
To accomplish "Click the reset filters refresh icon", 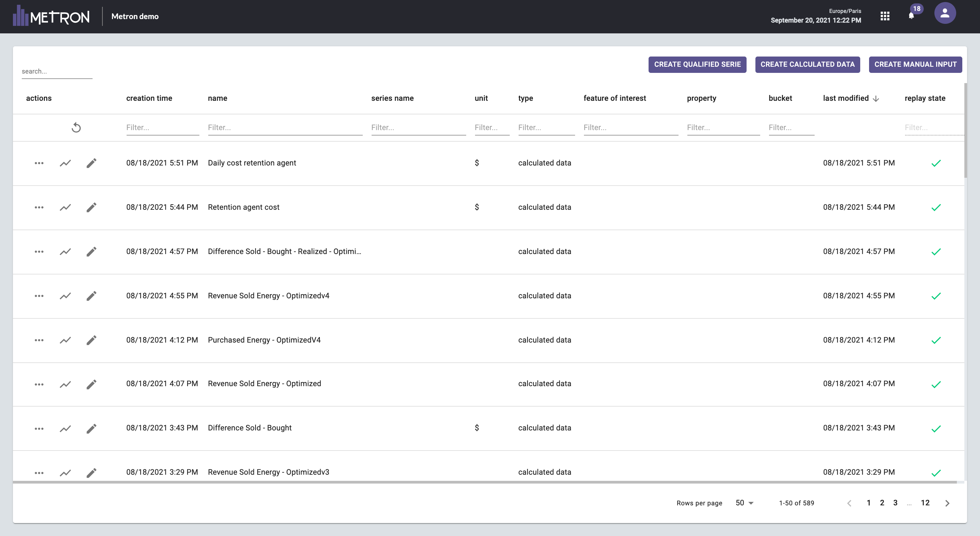I will 76,127.
